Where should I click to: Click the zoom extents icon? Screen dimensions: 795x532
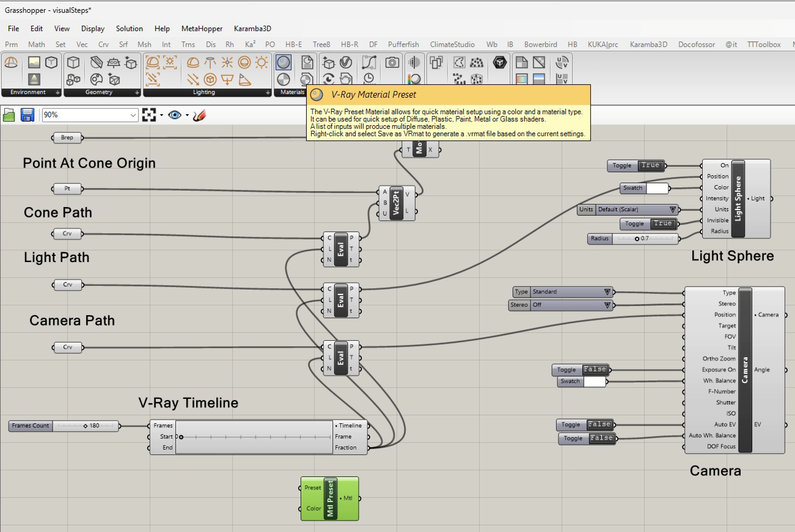(x=149, y=115)
